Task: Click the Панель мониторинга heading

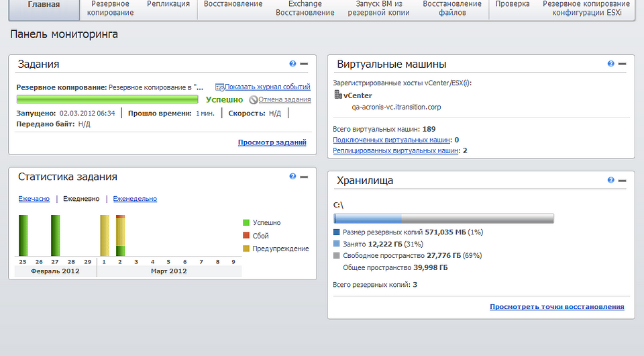Action: point(64,34)
